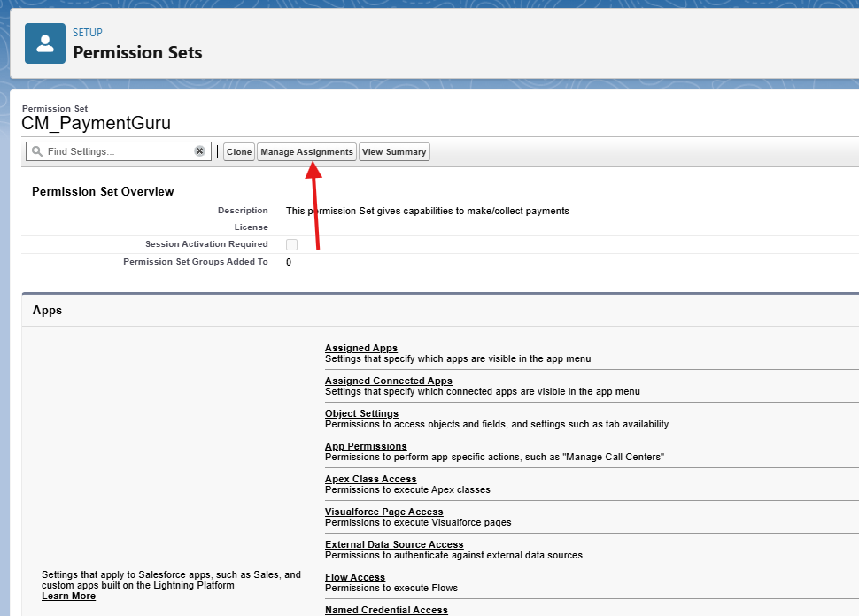Open Visualforce Page Access
Screen dimensions: 859x616
[x=384, y=512]
